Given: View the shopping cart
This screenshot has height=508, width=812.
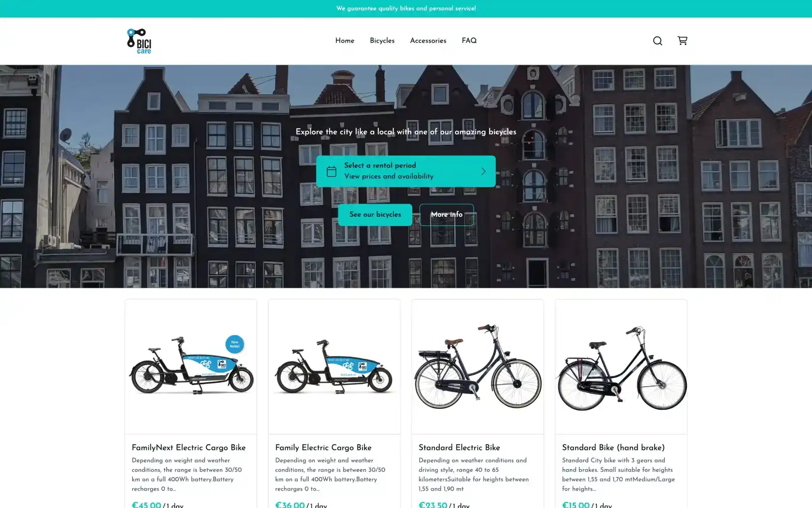Looking at the screenshot, I should tap(682, 41).
